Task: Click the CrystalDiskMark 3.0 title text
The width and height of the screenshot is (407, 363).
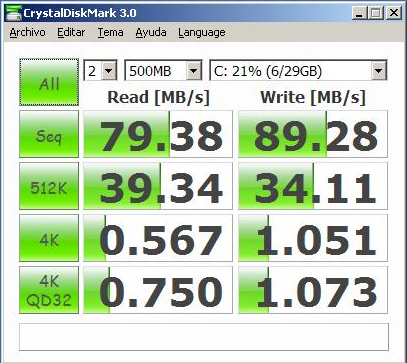Action: coord(80,13)
